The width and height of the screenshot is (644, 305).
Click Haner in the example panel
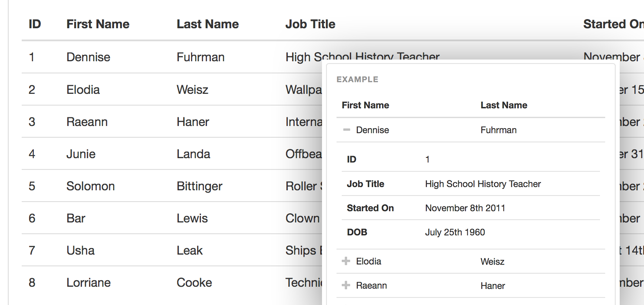pyautogui.click(x=493, y=286)
